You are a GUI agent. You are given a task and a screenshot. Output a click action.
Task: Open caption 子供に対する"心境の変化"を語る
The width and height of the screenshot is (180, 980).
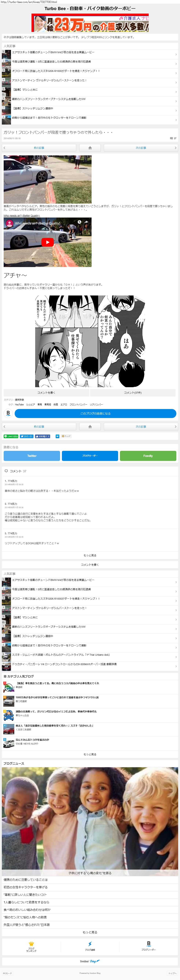coord(90,873)
